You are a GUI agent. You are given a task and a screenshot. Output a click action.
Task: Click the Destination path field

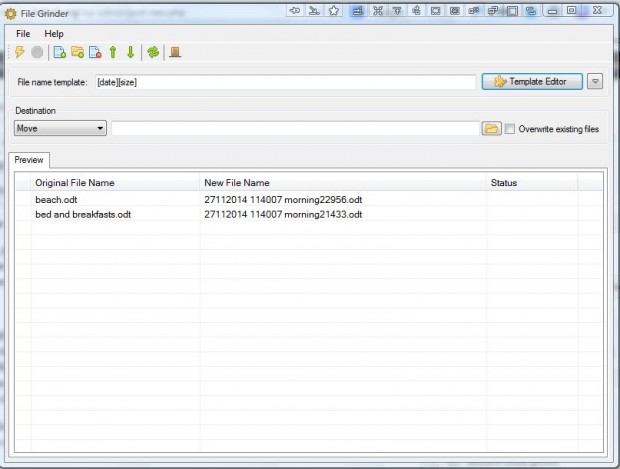(x=295, y=129)
